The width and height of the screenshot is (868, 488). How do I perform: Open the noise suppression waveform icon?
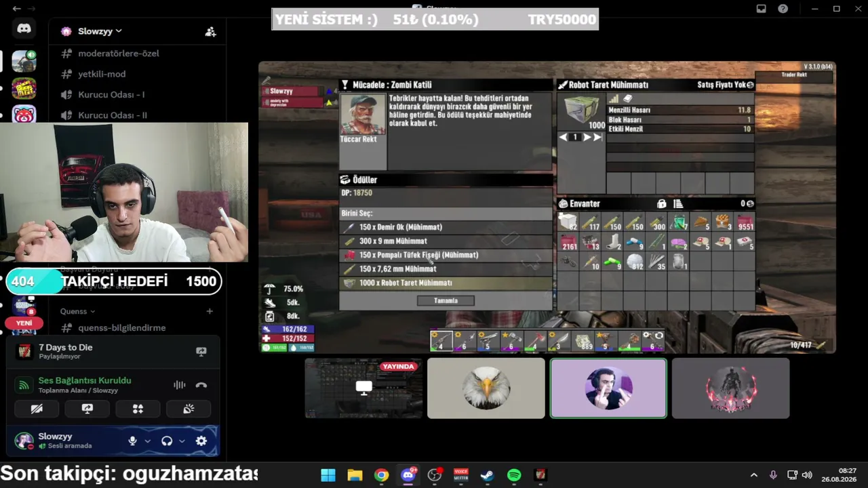pyautogui.click(x=179, y=385)
